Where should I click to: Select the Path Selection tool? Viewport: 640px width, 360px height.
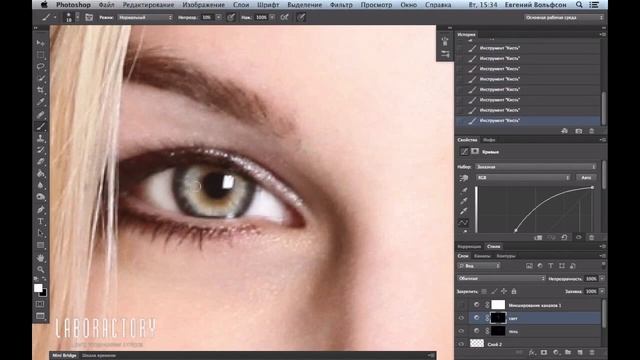click(40, 233)
